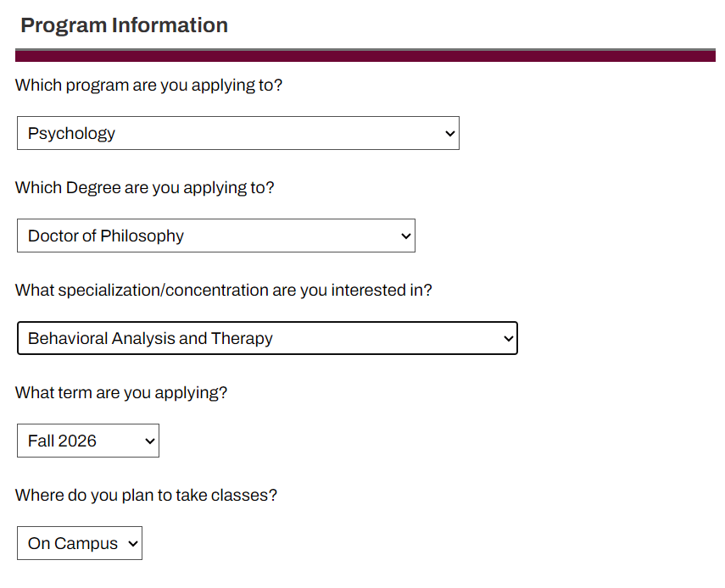Open the Degree dropdown showing Doctor of Philosophy
The width and height of the screenshot is (725, 588).
[x=215, y=236]
